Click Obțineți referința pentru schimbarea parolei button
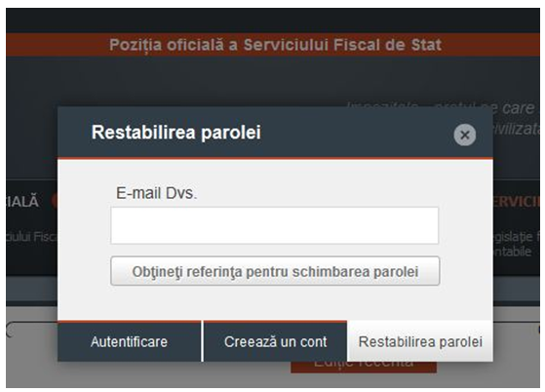 click(x=275, y=271)
